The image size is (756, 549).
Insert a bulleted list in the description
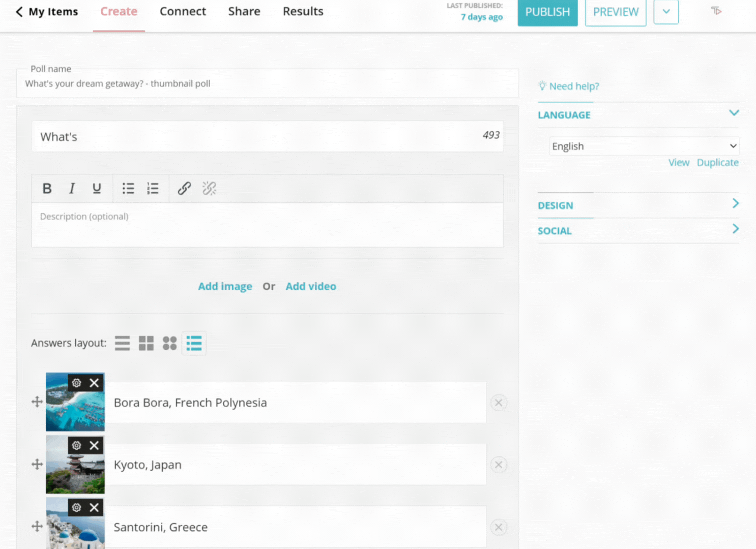pos(128,188)
